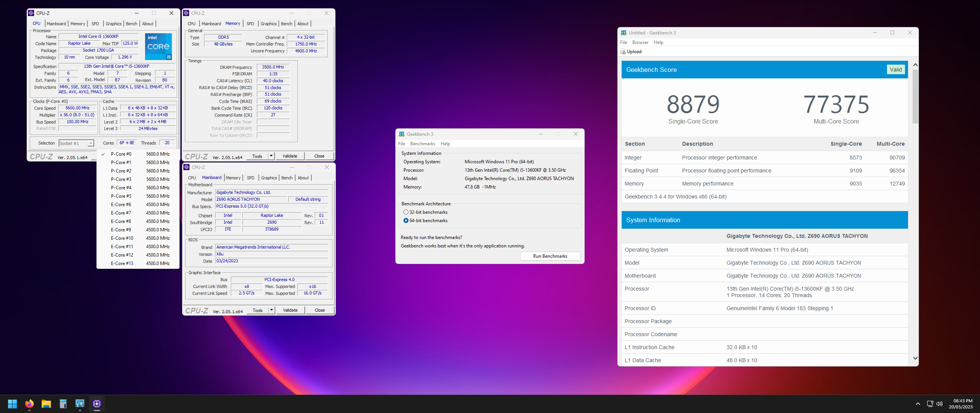
Task: Click the BIOS Version X6u field
Action: pyautogui.click(x=271, y=254)
